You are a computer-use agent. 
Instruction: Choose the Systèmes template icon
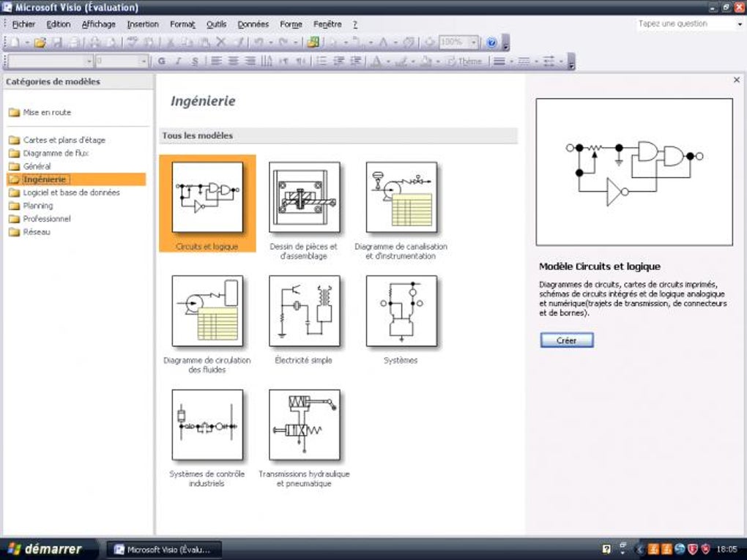pos(401,311)
